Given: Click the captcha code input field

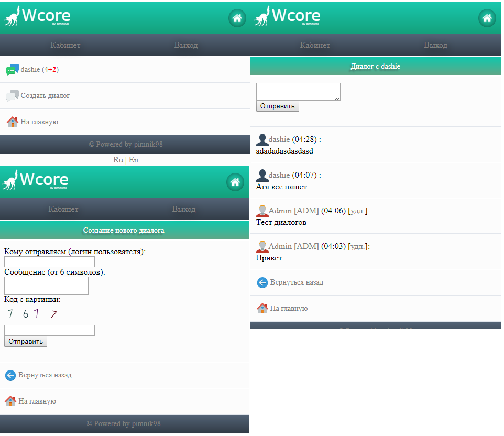Looking at the screenshot, I should point(49,330).
